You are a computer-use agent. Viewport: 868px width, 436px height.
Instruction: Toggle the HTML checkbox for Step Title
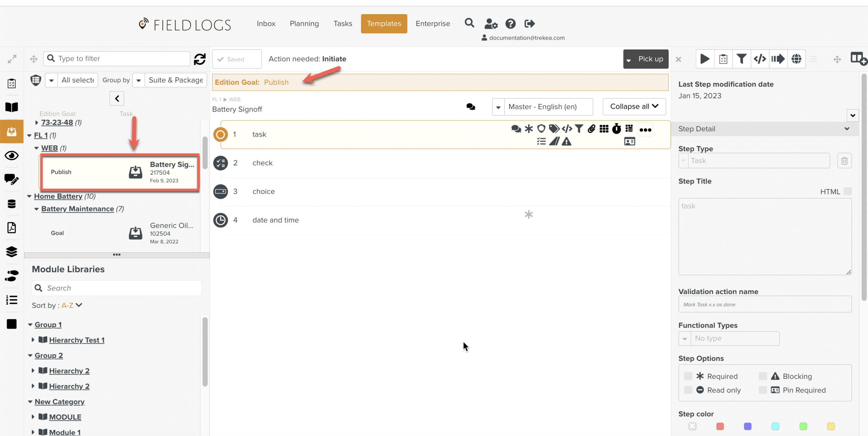pos(848,191)
